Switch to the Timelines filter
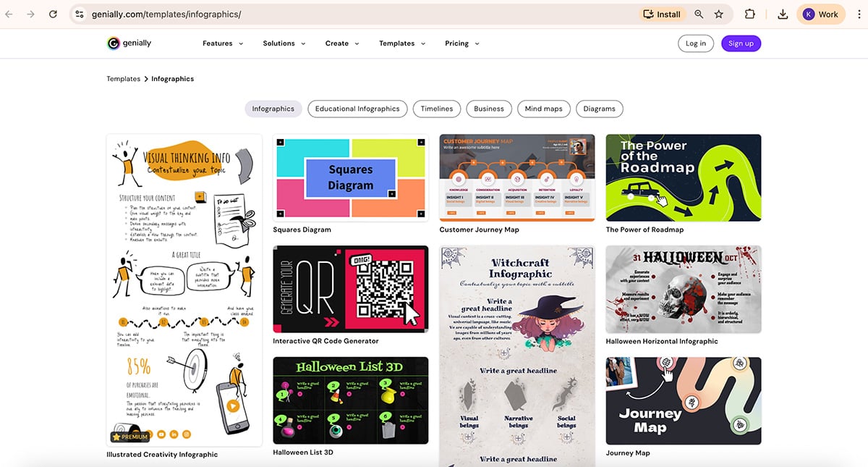 click(436, 109)
